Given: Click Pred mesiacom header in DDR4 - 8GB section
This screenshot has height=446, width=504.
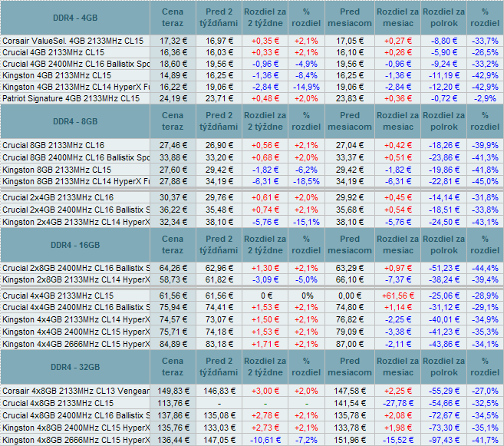Looking at the screenshot, I should [x=350, y=121].
